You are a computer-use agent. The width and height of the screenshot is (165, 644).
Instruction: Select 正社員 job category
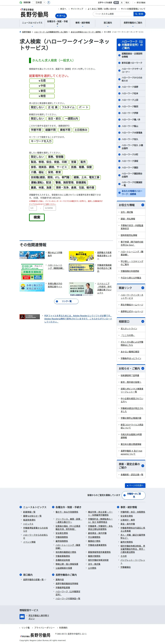pyautogui.click(x=53, y=107)
